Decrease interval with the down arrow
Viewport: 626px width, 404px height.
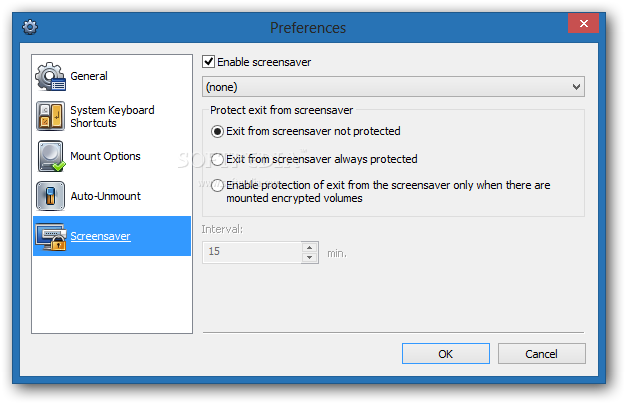pyautogui.click(x=309, y=257)
